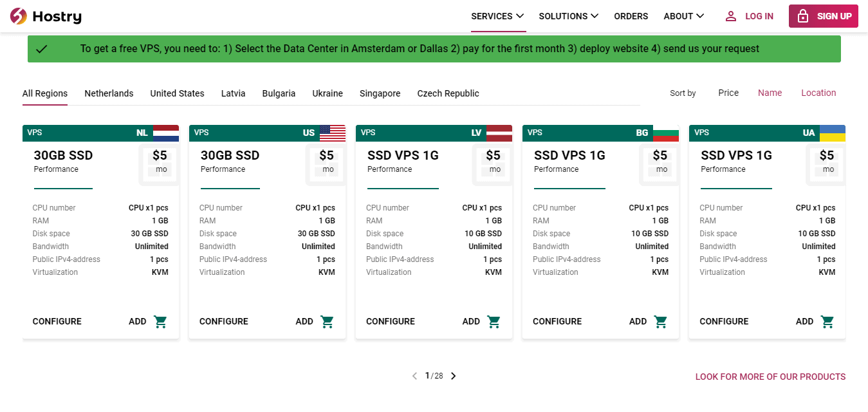Click the page indicator 1/28

click(434, 376)
